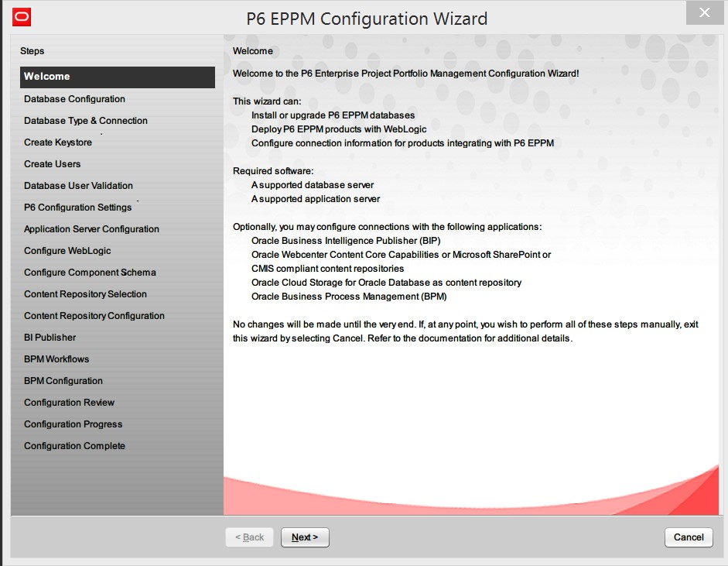The height and width of the screenshot is (566, 728).
Task: Click 'Oracle Business Process Management (BPM)' text
Action: pyautogui.click(x=349, y=297)
